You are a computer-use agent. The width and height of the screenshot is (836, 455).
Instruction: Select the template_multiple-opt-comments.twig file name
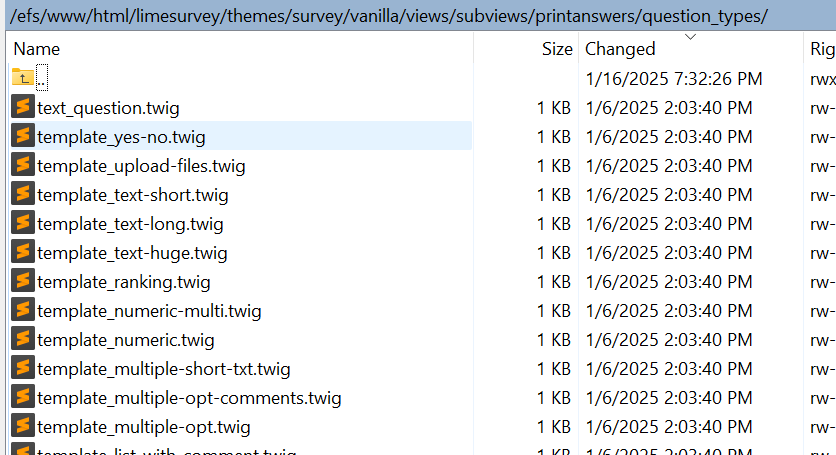tap(189, 398)
